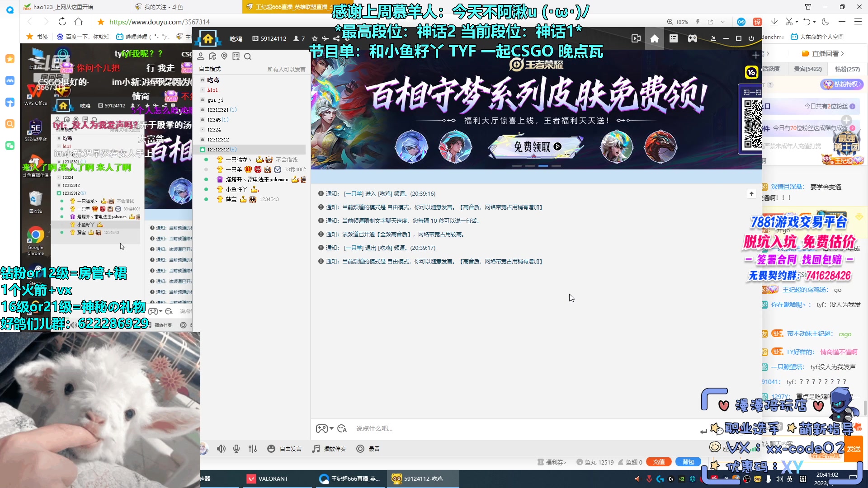
Task: Click the location pin icon above channel tree
Action: [224, 56]
